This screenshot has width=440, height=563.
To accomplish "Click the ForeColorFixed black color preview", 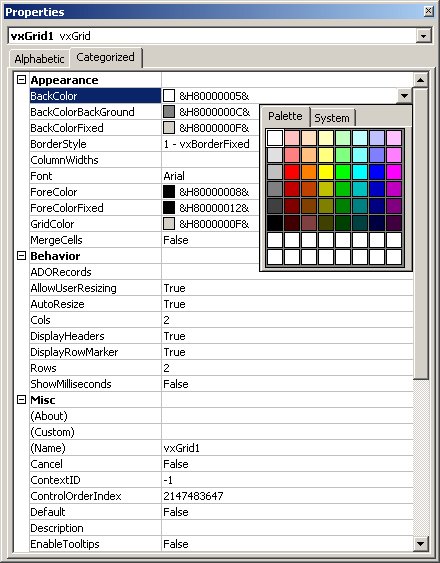I will (169, 208).
